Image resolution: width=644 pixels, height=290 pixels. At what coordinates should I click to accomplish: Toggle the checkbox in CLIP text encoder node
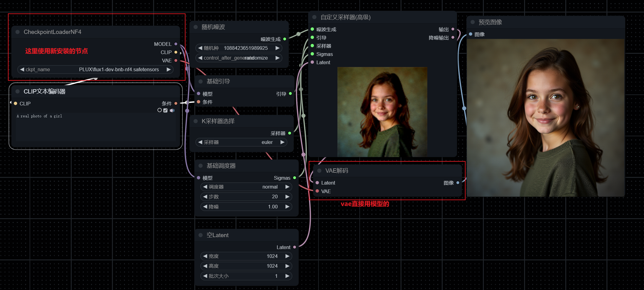(165, 110)
